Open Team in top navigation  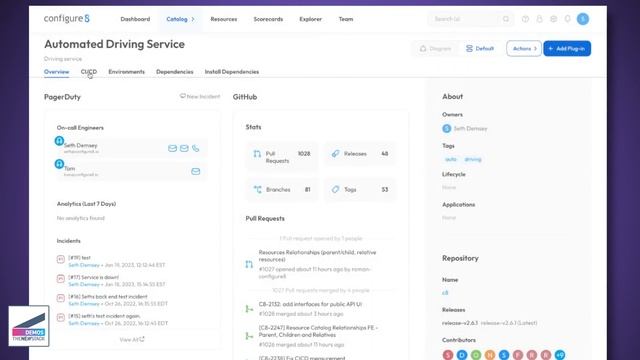(346, 19)
